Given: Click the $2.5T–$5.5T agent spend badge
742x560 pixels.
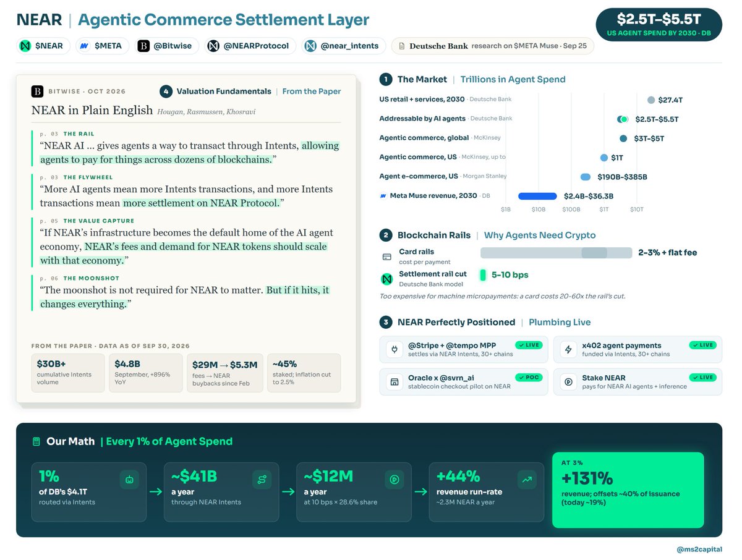Looking at the screenshot, I should pyautogui.click(x=659, y=25).
